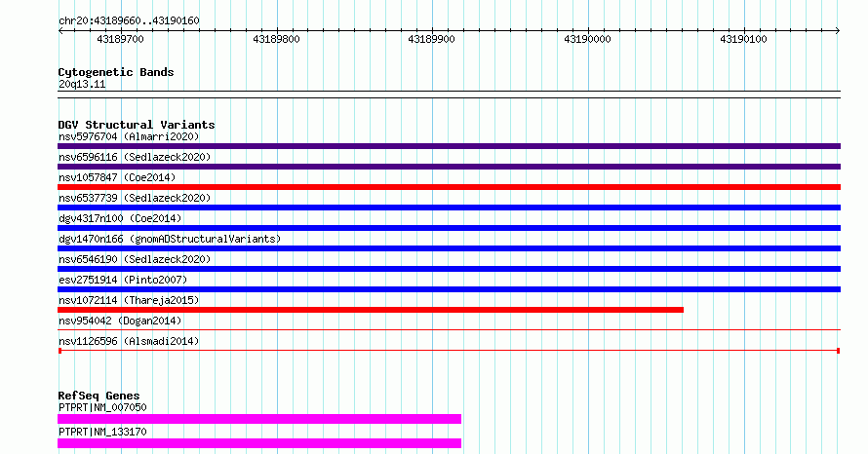Click the right scroll arrow on the ruler
The height and width of the screenshot is (454, 868).
[x=838, y=31]
